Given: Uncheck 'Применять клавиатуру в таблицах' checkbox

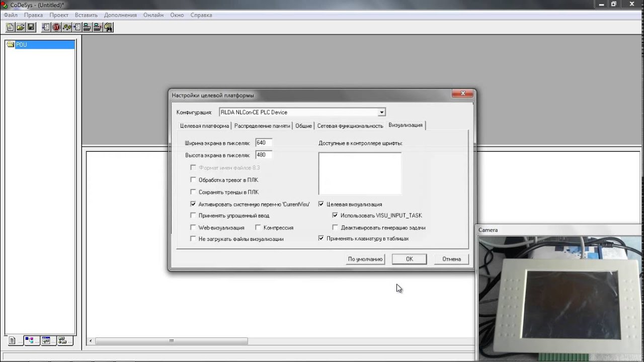Looking at the screenshot, I should click(321, 238).
